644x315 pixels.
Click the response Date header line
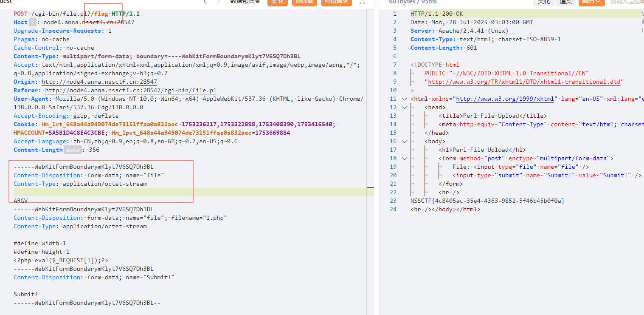tap(472, 22)
